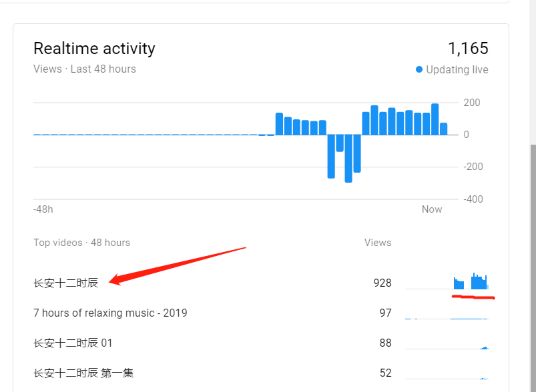Click the page vertical scrollbar thumb
This screenshot has width=536, height=392.
pos(533,269)
